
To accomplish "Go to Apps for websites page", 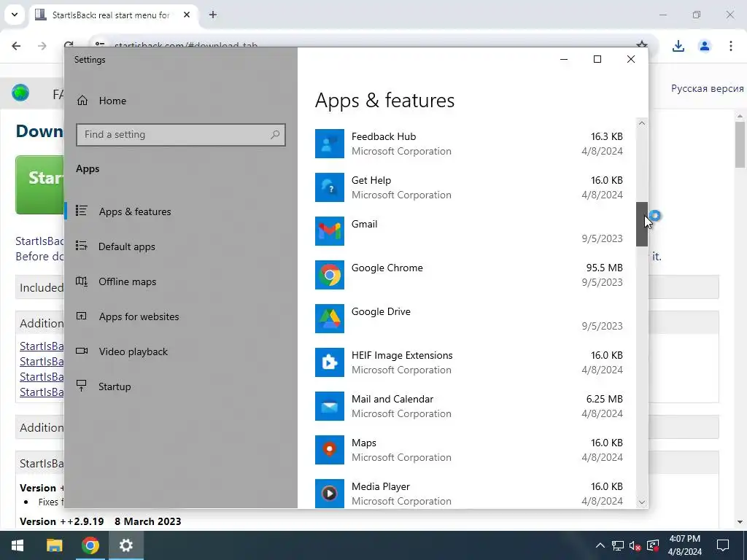I will (139, 316).
